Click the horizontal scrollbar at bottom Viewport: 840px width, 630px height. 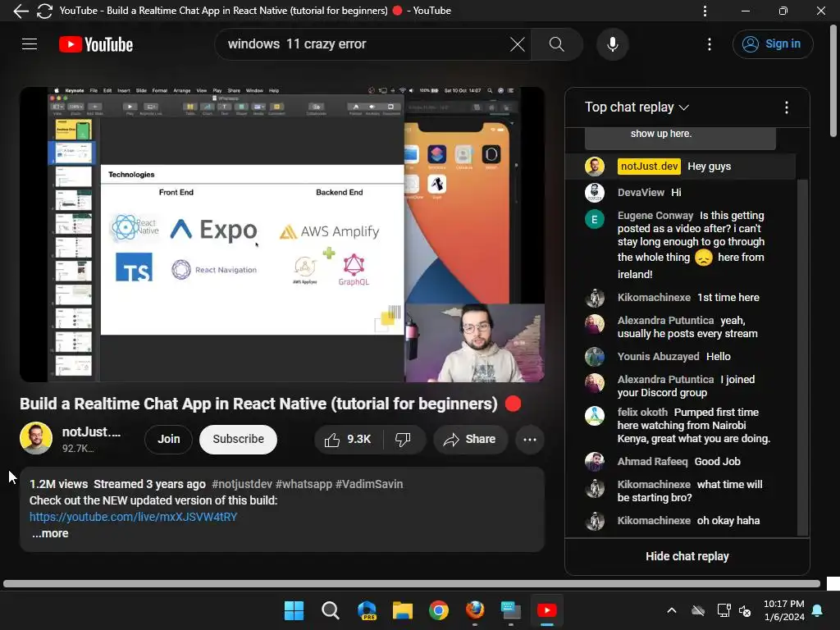(412, 583)
